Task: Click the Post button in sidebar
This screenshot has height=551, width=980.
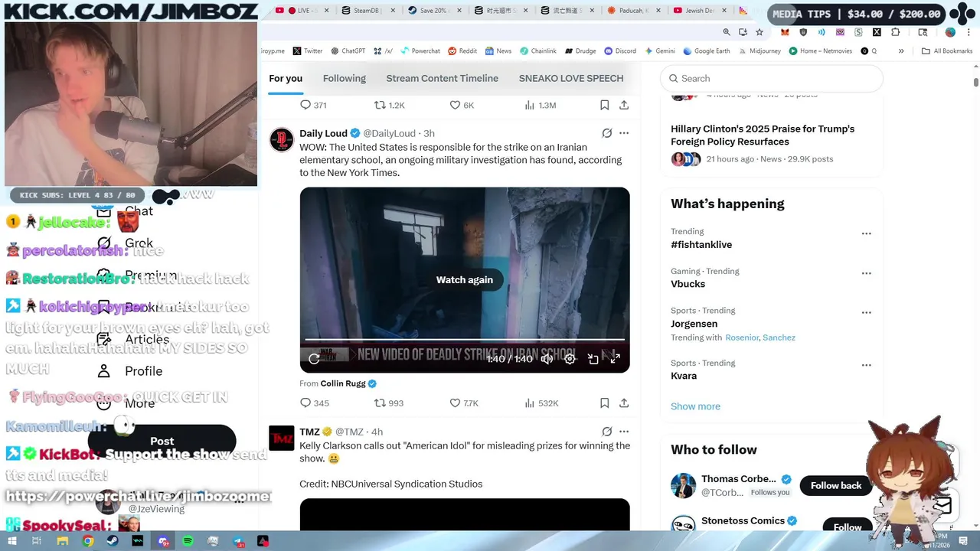Action: (162, 441)
